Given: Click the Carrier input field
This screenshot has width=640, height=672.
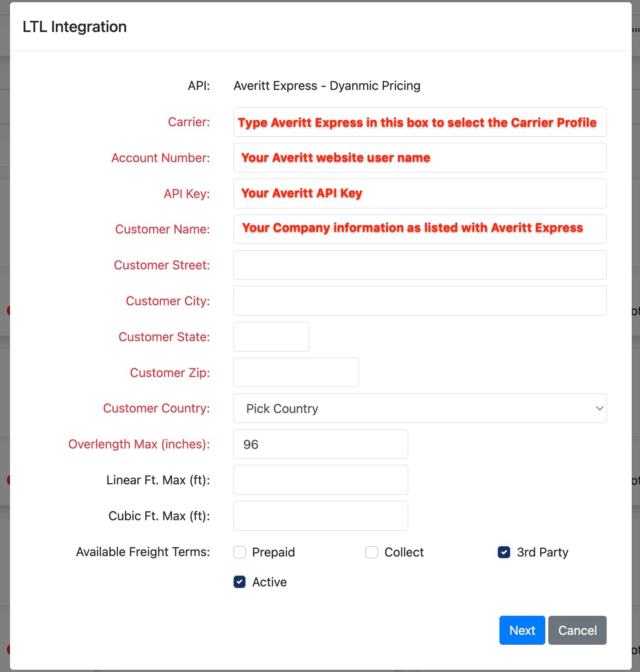Looking at the screenshot, I should (x=420, y=122).
